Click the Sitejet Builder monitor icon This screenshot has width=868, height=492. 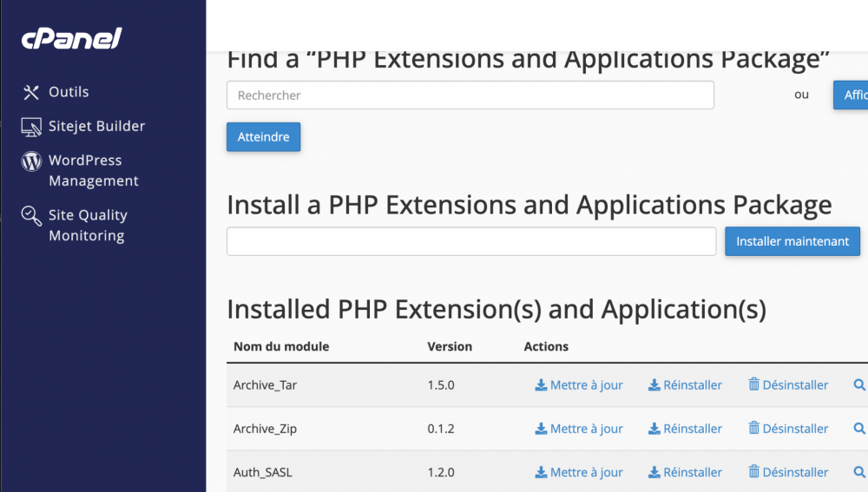click(x=31, y=127)
